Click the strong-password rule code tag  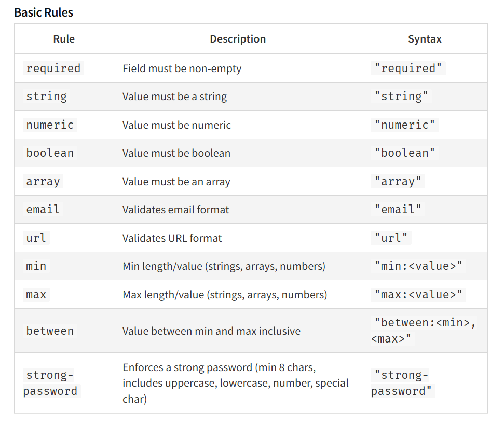[51, 383]
